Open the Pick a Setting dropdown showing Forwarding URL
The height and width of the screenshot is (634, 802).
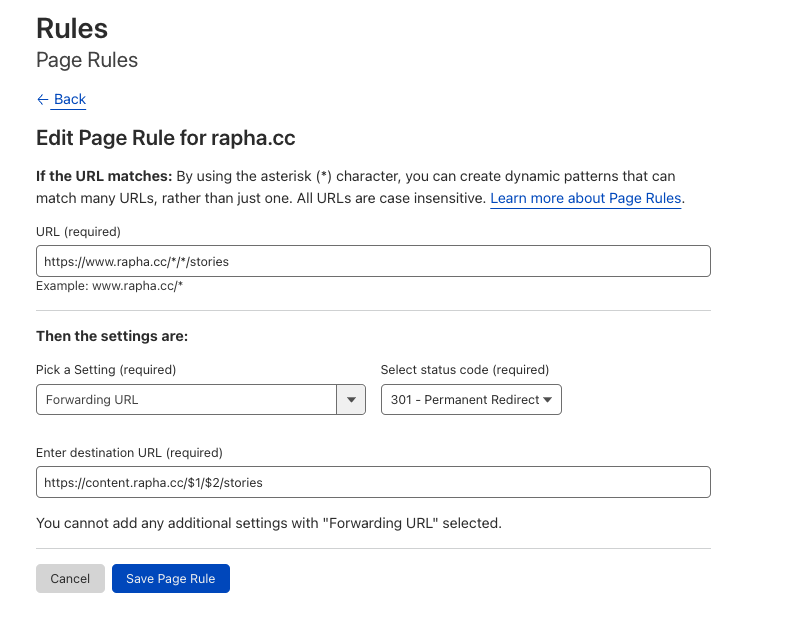pos(187,400)
